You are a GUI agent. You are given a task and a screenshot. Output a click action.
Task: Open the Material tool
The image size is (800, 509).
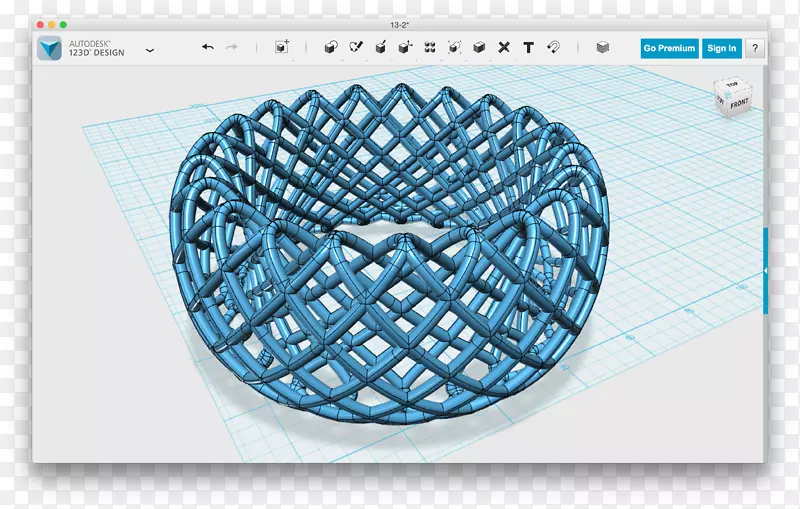click(602, 47)
